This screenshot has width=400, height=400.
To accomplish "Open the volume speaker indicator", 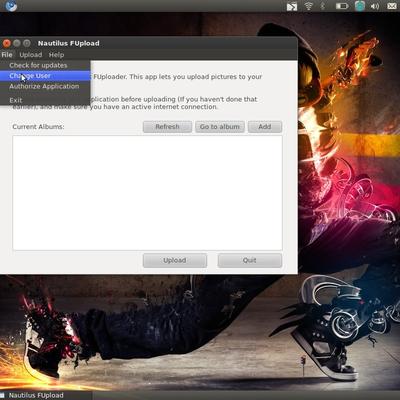I will pos(375,6).
